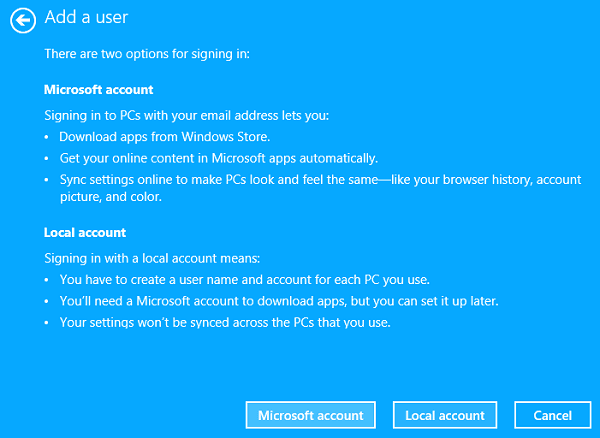Click 'Sync settings online to make PCs' bullet
The height and width of the screenshot is (438, 600).
click(321, 188)
